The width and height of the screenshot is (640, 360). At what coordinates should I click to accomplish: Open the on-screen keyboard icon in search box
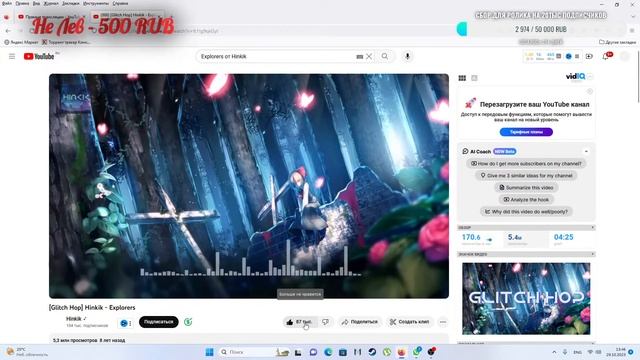360,57
